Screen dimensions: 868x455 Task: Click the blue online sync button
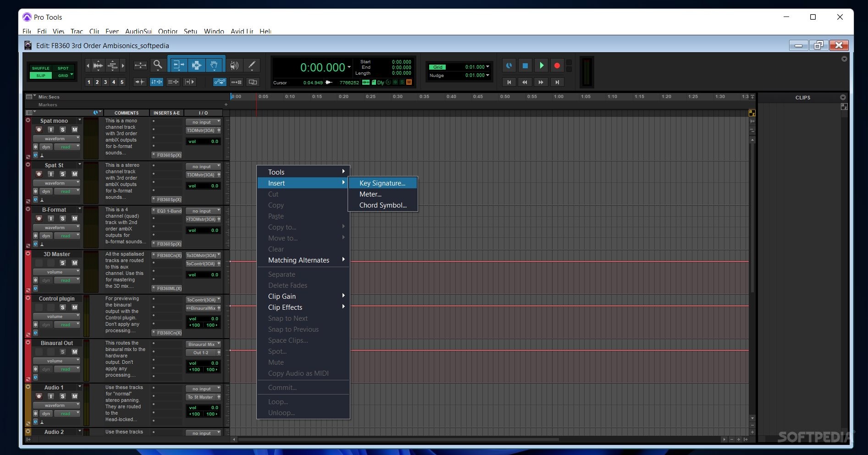click(x=509, y=66)
